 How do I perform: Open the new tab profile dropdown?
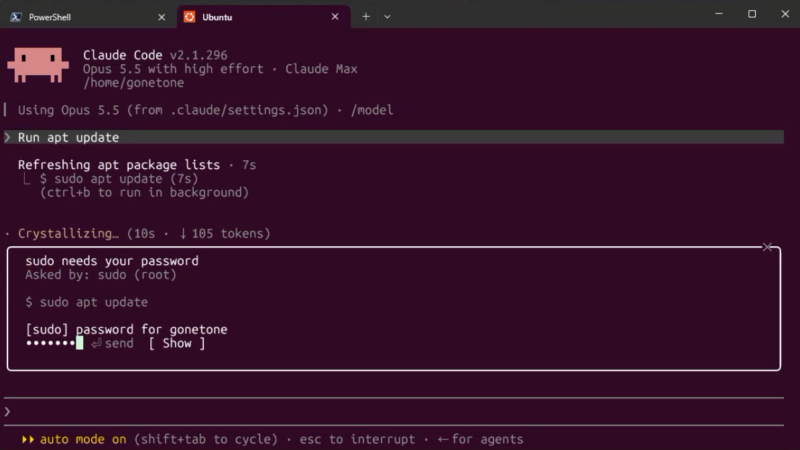click(387, 17)
